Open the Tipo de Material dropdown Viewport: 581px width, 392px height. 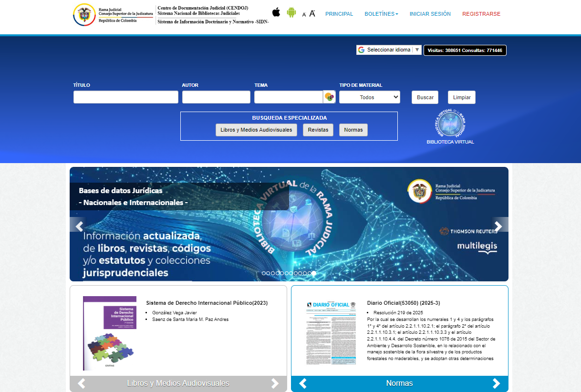(x=370, y=97)
